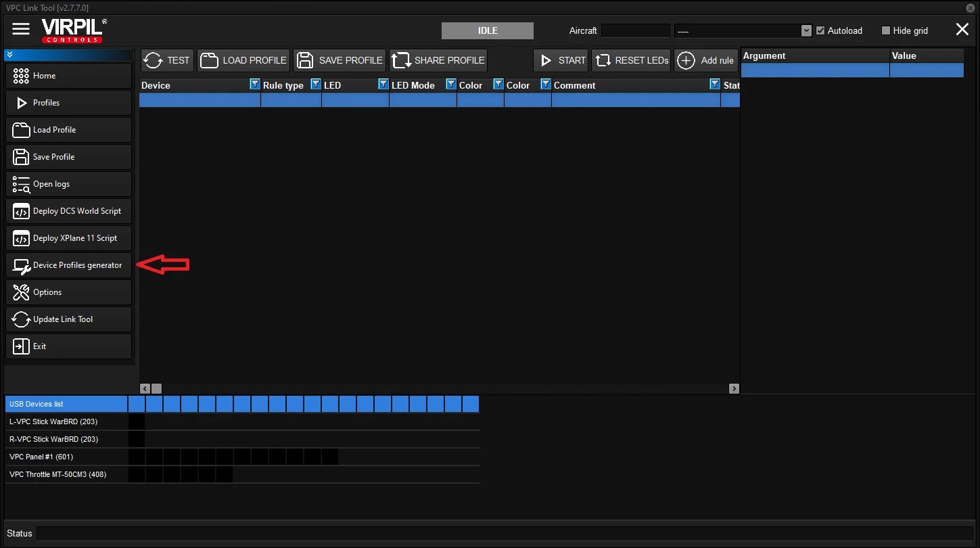Add rule with the plus button
This screenshot has width=980, height=548.
[705, 60]
